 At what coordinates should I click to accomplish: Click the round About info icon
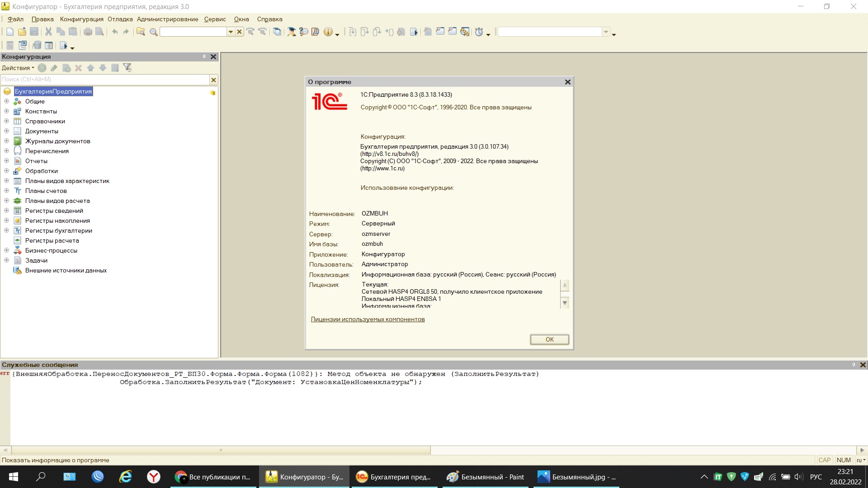coord(328,32)
